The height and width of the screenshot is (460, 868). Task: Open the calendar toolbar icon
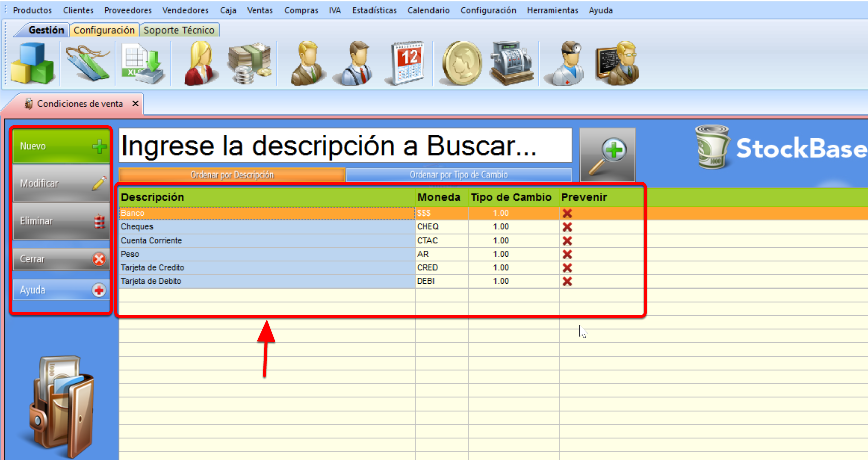(406, 63)
